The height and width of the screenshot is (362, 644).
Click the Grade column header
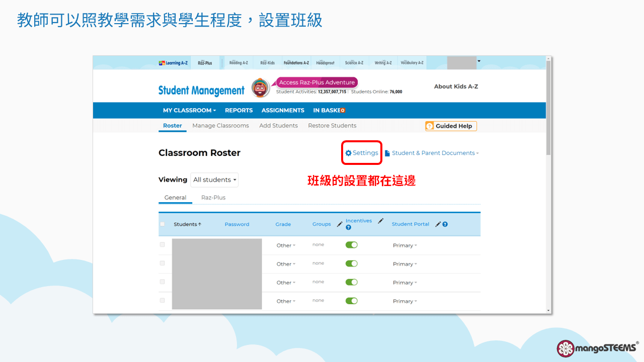click(283, 224)
